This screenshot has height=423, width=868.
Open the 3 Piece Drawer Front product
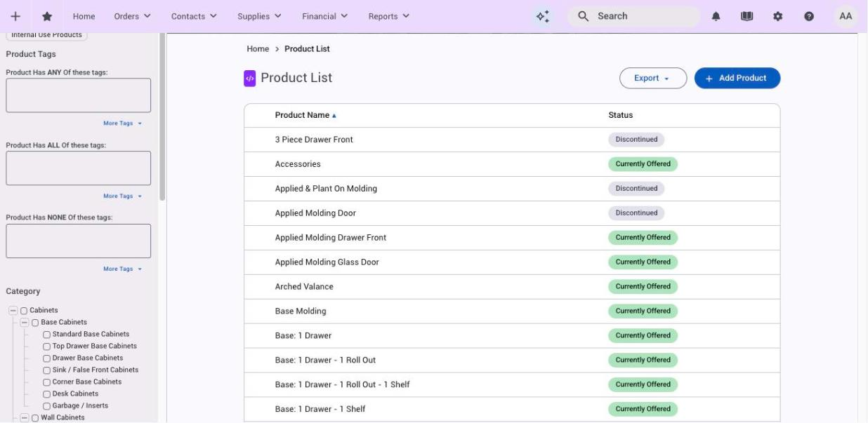[x=314, y=140]
